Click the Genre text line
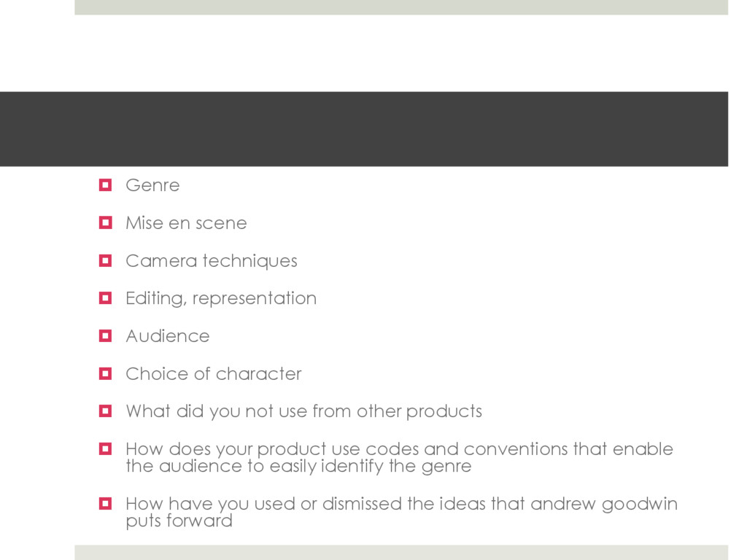Viewport: 747px width, 560px height. point(152,185)
